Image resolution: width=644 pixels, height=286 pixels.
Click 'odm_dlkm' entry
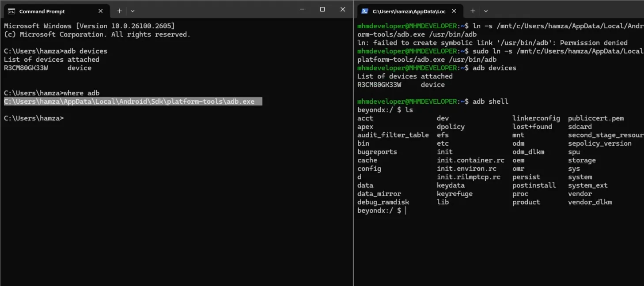click(528, 152)
